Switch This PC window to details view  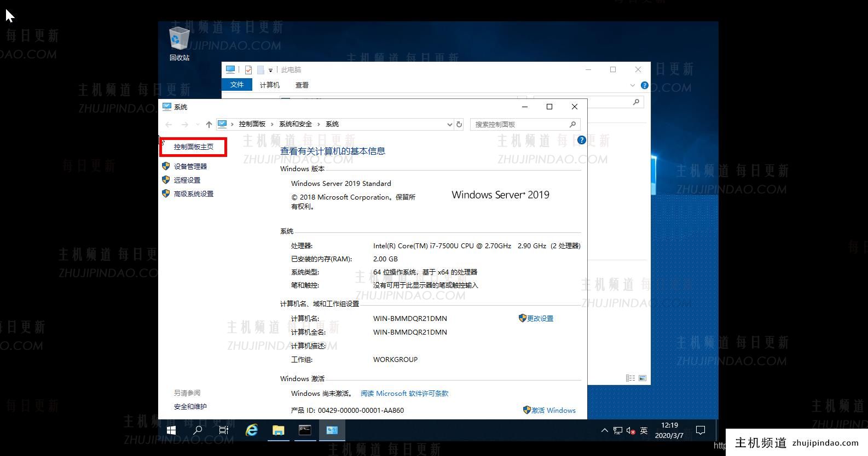[x=630, y=378]
